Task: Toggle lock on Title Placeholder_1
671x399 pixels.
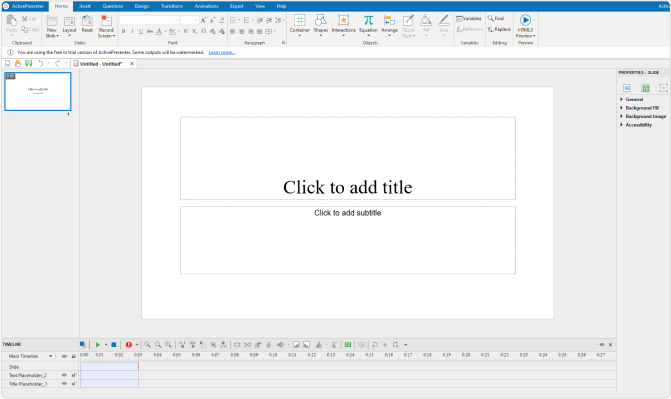Action: tap(74, 384)
